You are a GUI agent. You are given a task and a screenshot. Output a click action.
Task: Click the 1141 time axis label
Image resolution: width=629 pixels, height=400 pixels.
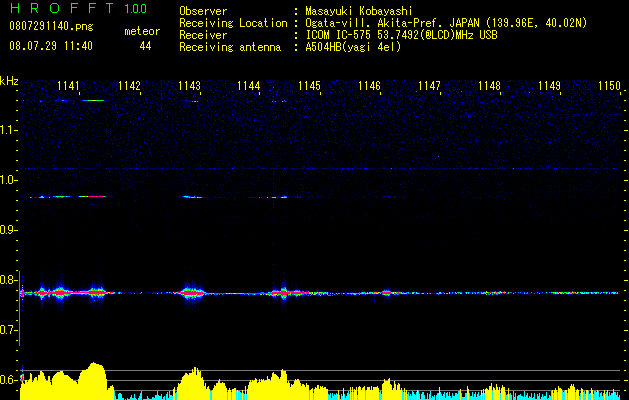(x=68, y=85)
